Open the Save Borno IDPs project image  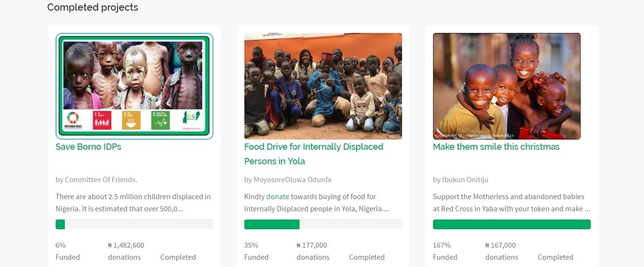pos(135,86)
